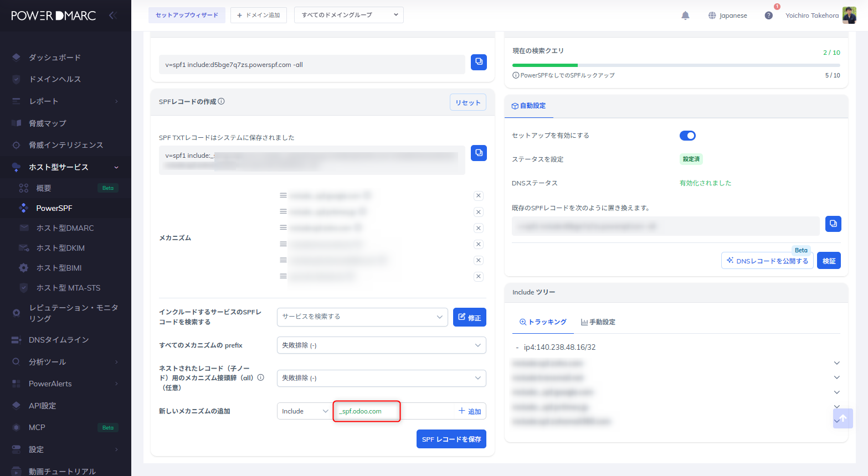The image size is (868, 476).
Task: Grab the second mechanism drag handle
Action: (283, 211)
